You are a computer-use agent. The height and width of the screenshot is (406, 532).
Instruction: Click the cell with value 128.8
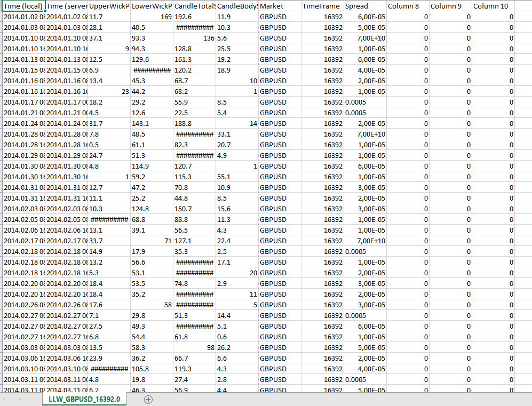195,49
